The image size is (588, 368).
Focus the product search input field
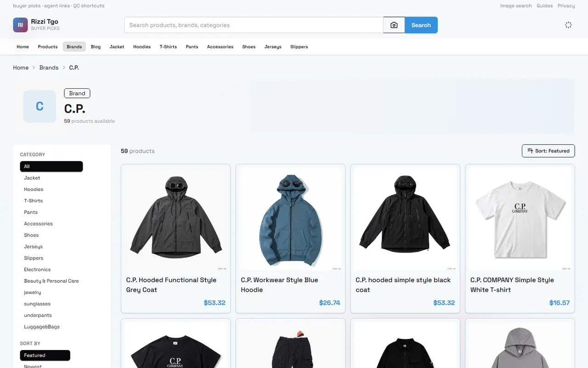tap(254, 25)
